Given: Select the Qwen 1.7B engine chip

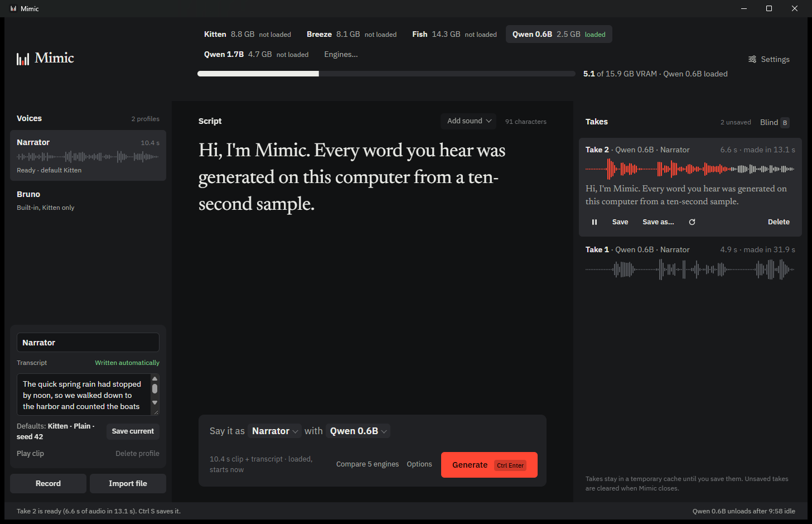Looking at the screenshot, I should [x=256, y=55].
